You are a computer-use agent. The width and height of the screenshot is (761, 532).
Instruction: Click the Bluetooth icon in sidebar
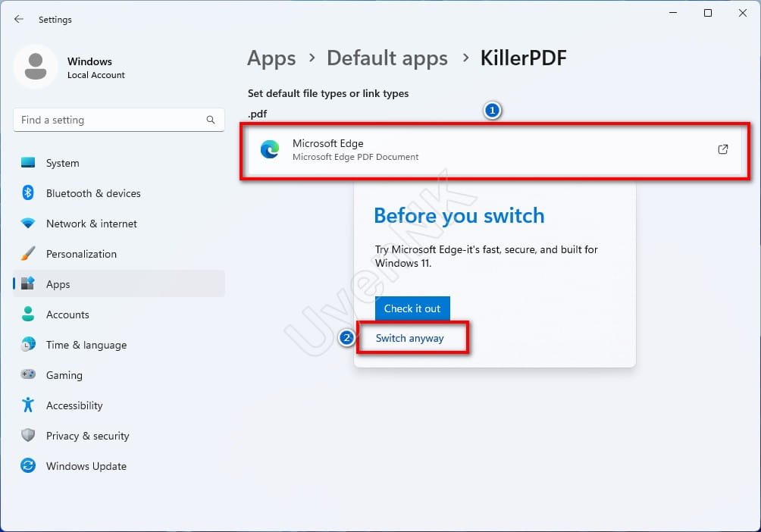pyautogui.click(x=28, y=192)
